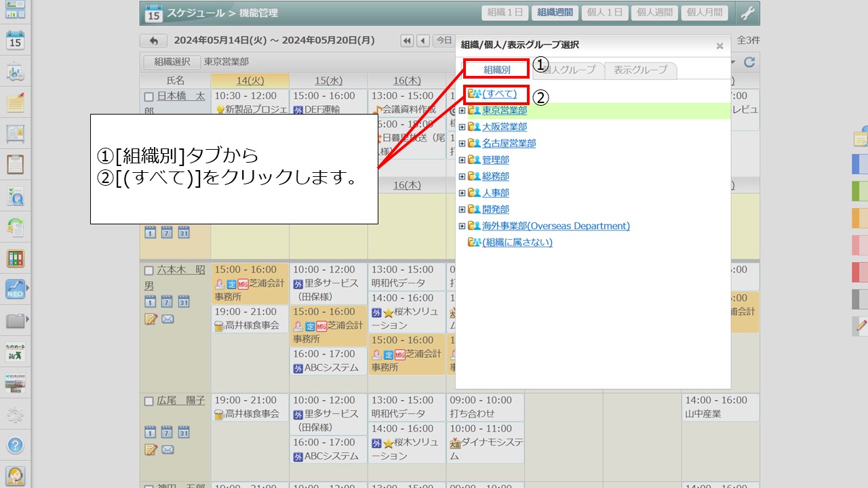Open the bookshelf icon in left sidebar
Screen dimensions: 868x488
click(15, 258)
